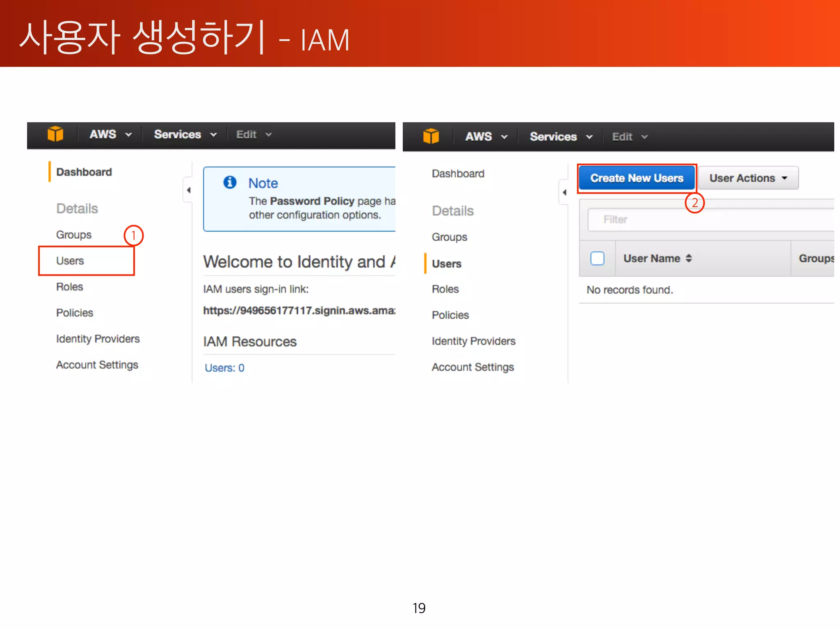The width and height of the screenshot is (840, 630).
Task: Click AWS cube logo in right console
Action: (431, 136)
